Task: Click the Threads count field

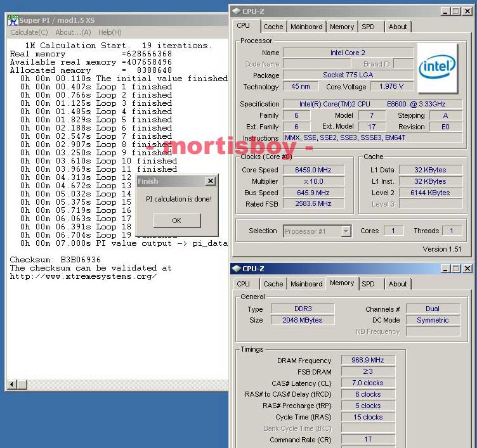Action: pos(452,231)
